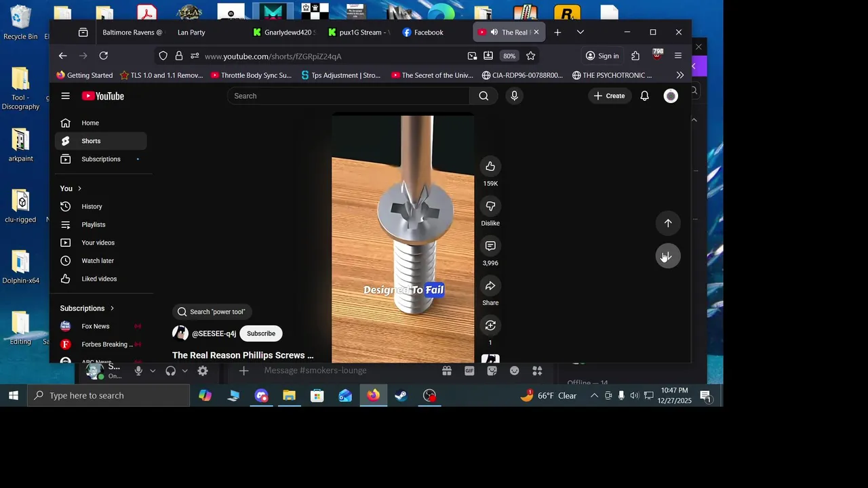Open the YouTube account avatar menu

(671, 96)
